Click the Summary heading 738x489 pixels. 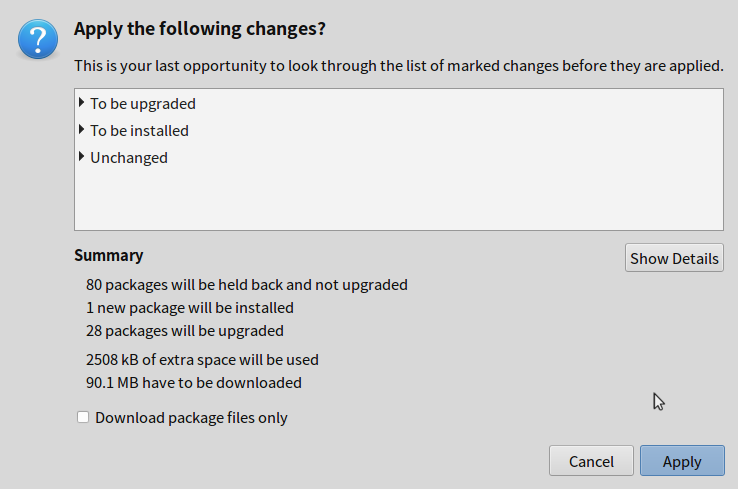109,255
